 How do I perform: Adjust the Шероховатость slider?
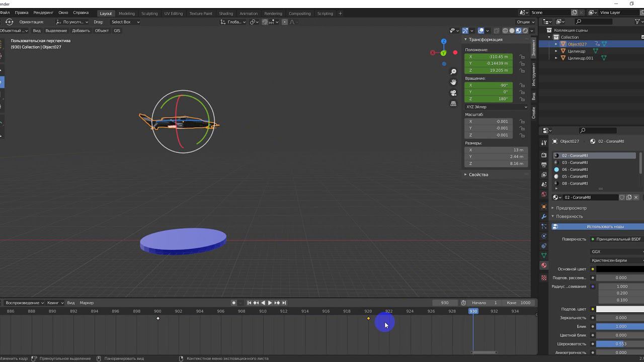[x=621, y=344]
